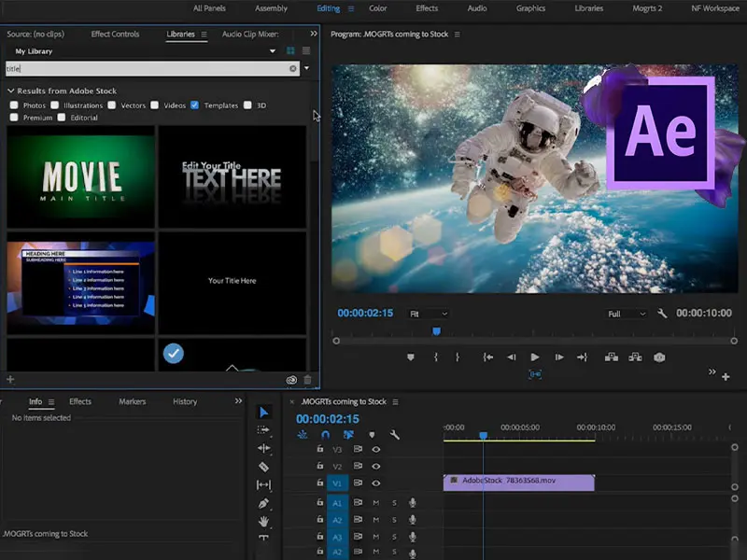
Task: Enable the Editorial filter checkbox
Action: click(62, 118)
